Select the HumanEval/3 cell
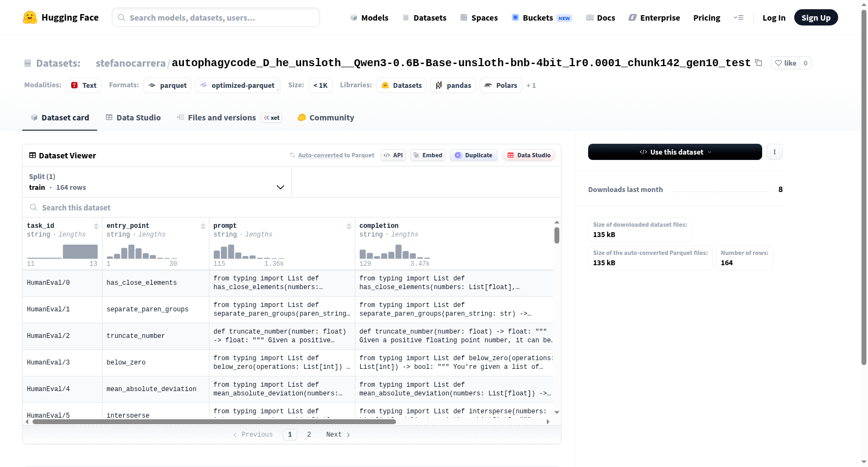This screenshot has height=467, width=868. [62, 363]
